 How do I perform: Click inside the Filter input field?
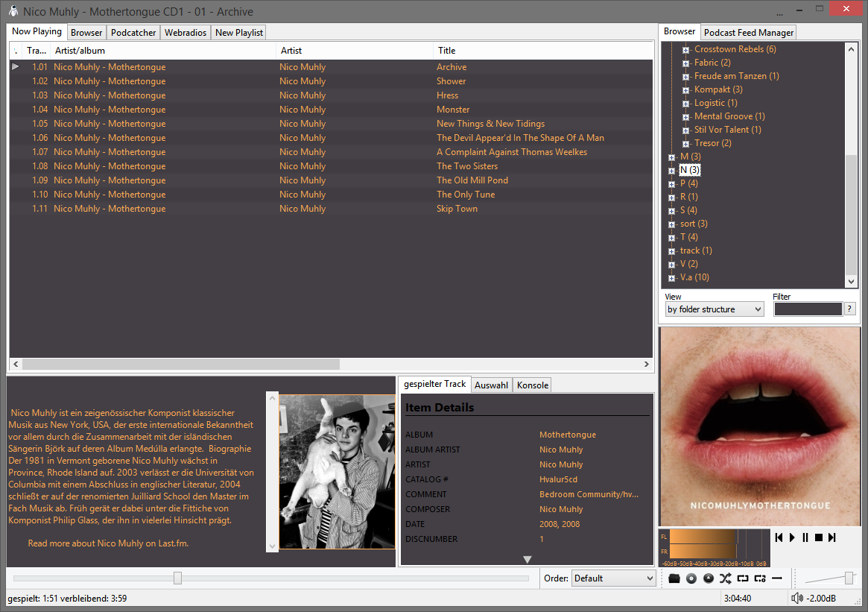(x=808, y=309)
